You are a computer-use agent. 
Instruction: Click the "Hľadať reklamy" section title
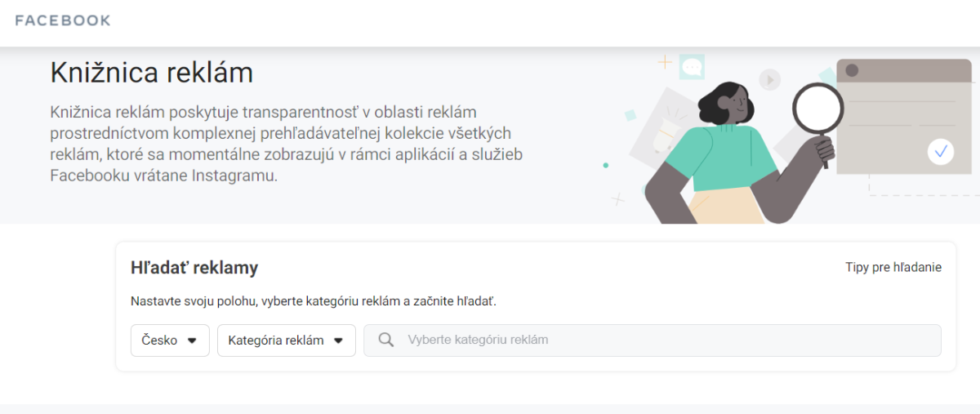194,267
